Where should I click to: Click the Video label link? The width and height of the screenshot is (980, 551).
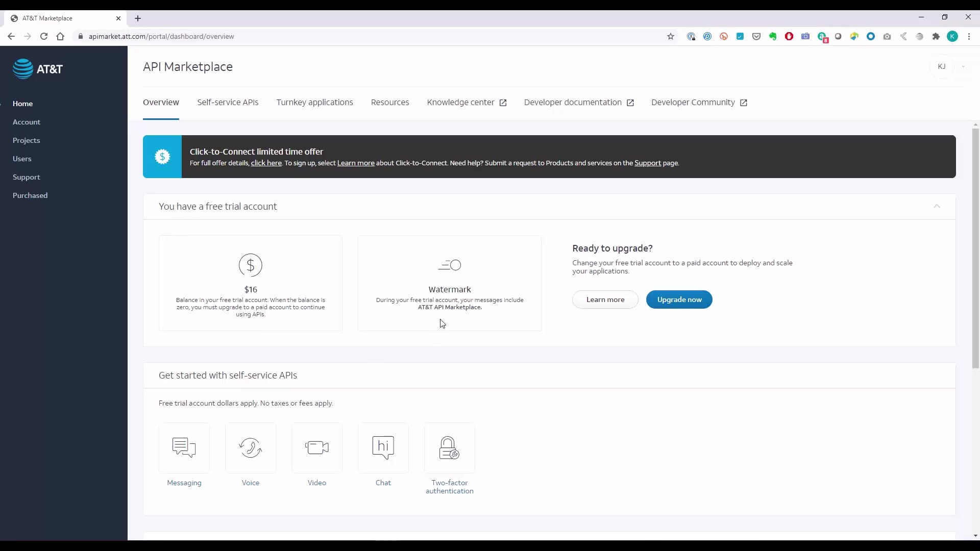point(317,483)
